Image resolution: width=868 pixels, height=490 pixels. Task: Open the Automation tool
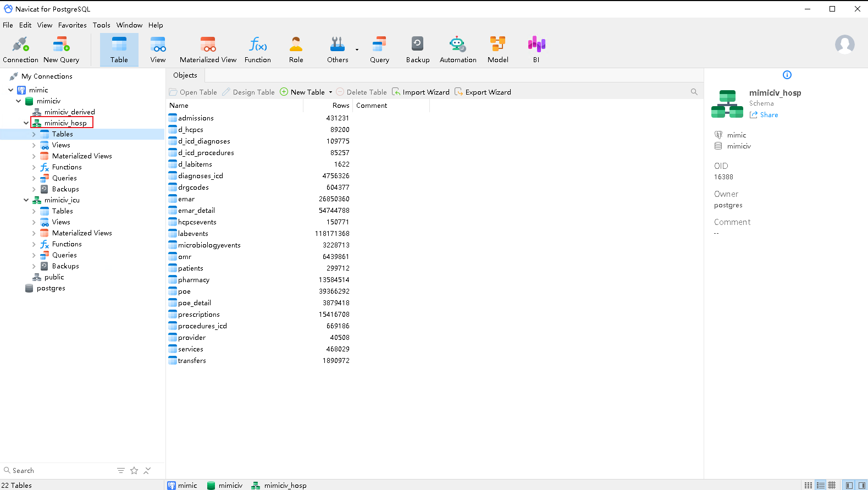(457, 49)
